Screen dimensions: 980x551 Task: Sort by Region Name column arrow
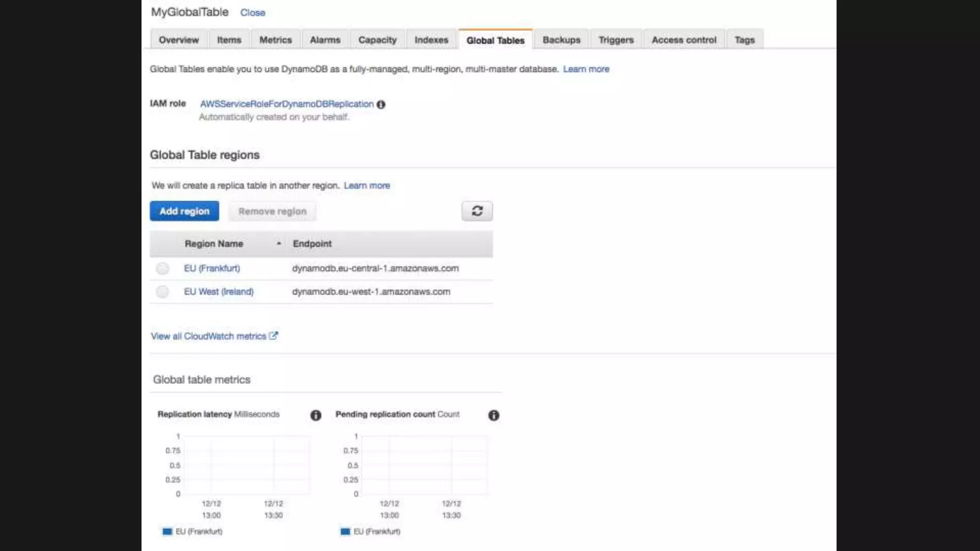[278, 243]
